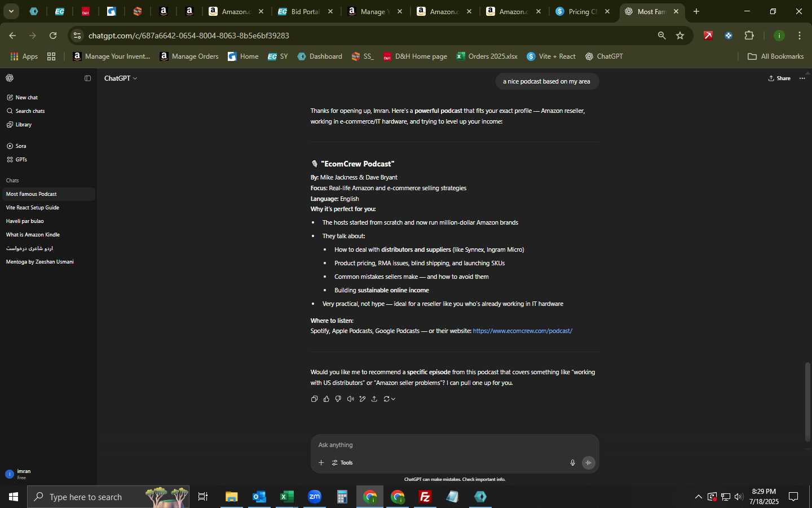The width and height of the screenshot is (812, 508).
Task: Open the Mentoga by Zeeshan Usmani chat
Action: pos(48,262)
